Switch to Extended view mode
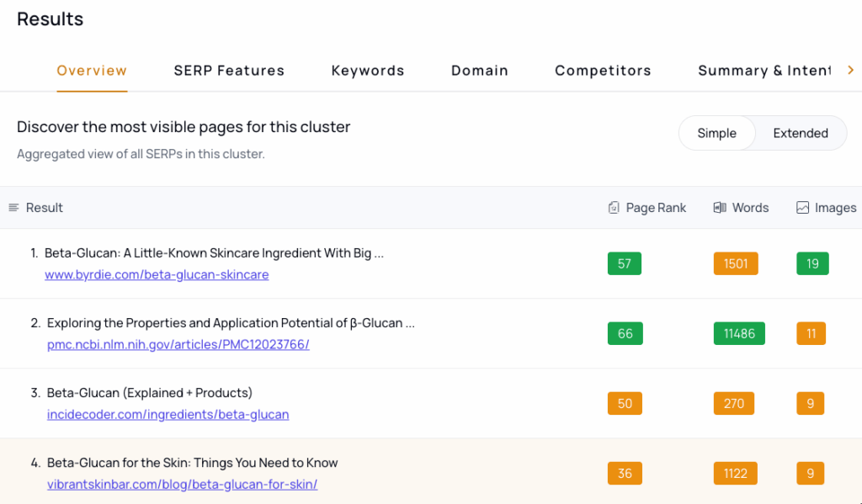862x504 pixels. 801,133
